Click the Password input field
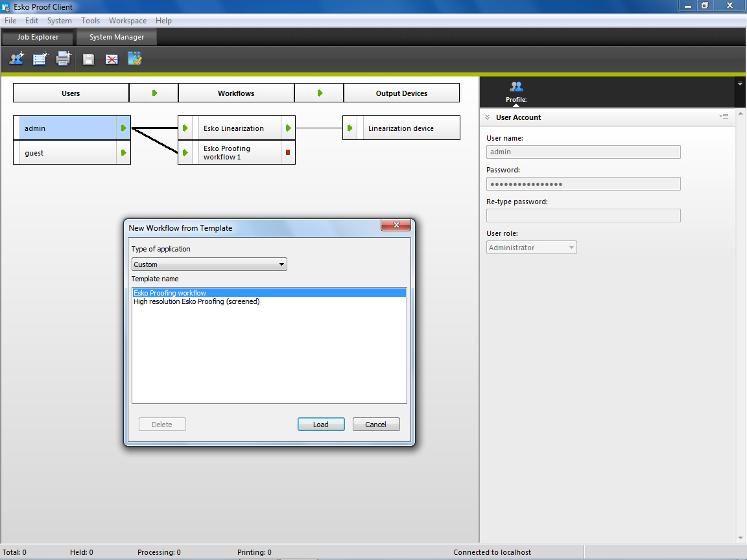 click(x=584, y=184)
